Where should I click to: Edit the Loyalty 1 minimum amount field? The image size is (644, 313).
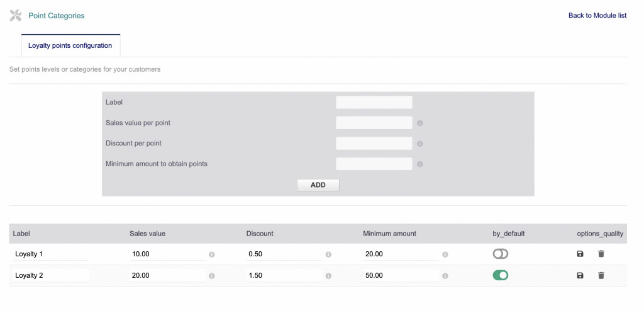pos(400,254)
